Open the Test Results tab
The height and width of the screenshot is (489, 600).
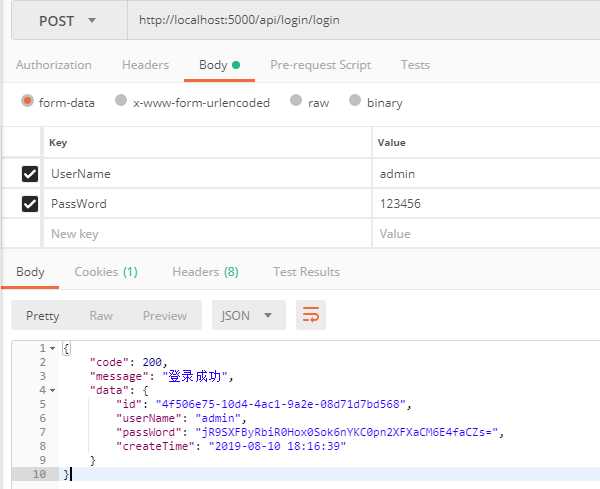tap(307, 272)
